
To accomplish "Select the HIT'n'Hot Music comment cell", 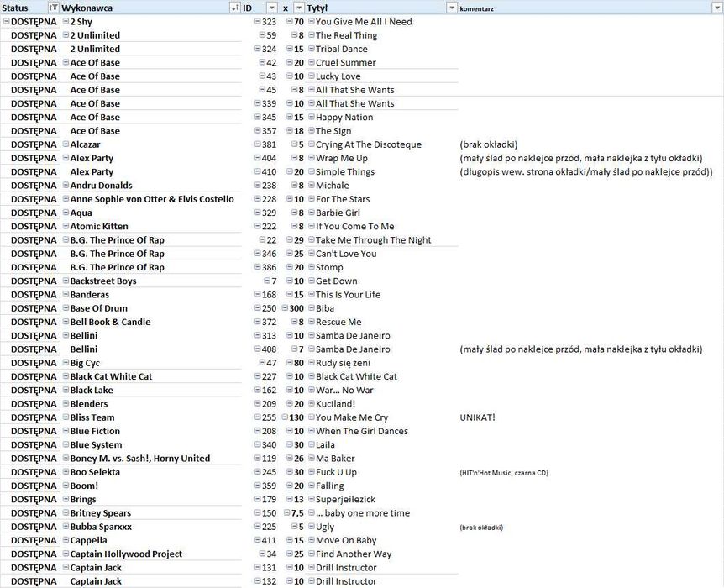I will point(504,473).
